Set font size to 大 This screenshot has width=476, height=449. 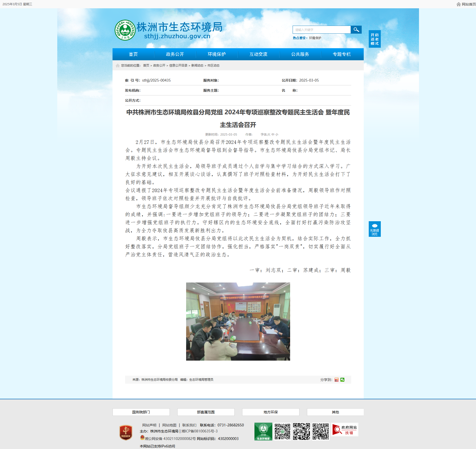[x=269, y=134]
